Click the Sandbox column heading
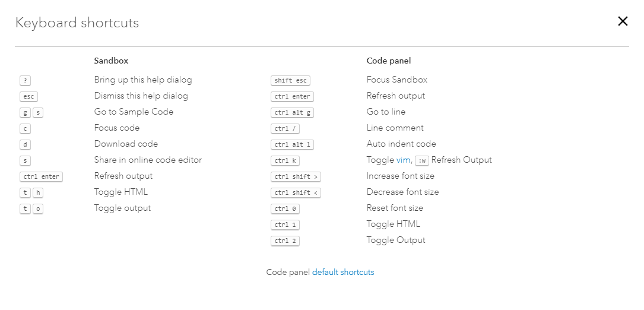Screen dimensions: 644x310 [x=111, y=61]
